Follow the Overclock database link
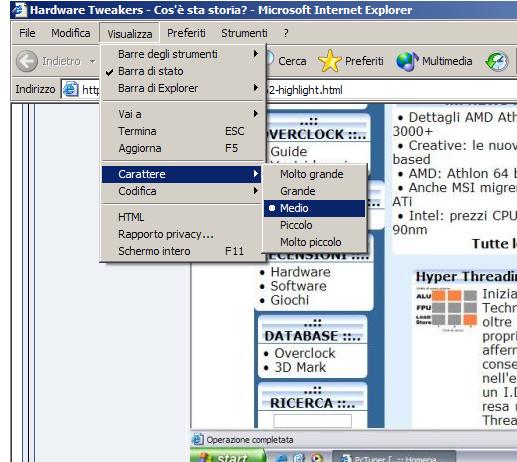This screenshot has width=517, height=462. click(305, 353)
